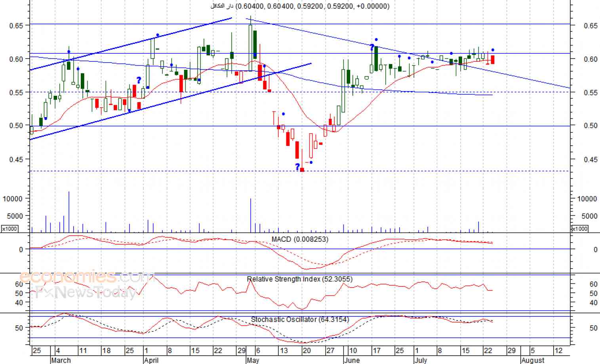Click the April month label

click(151, 360)
